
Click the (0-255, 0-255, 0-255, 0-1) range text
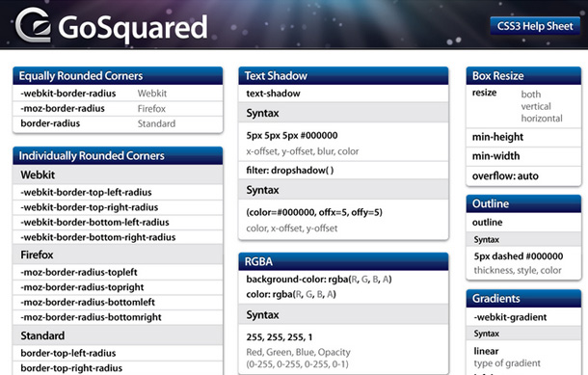(298, 364)
